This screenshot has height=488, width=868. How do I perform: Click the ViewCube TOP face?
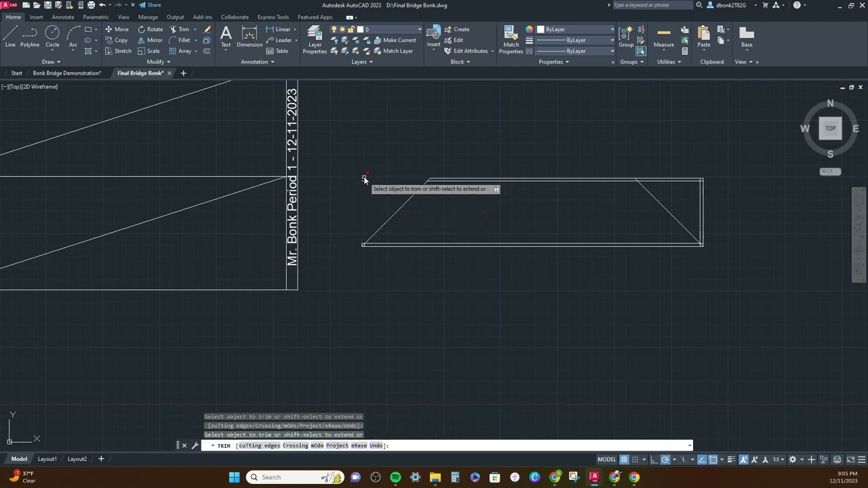pos(830,128)
